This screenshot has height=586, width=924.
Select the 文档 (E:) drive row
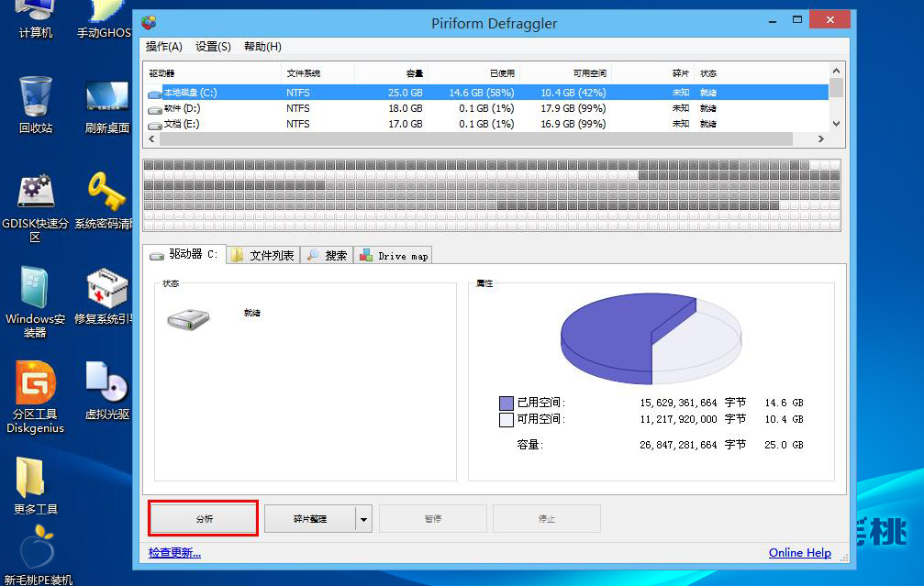(486, 124)
